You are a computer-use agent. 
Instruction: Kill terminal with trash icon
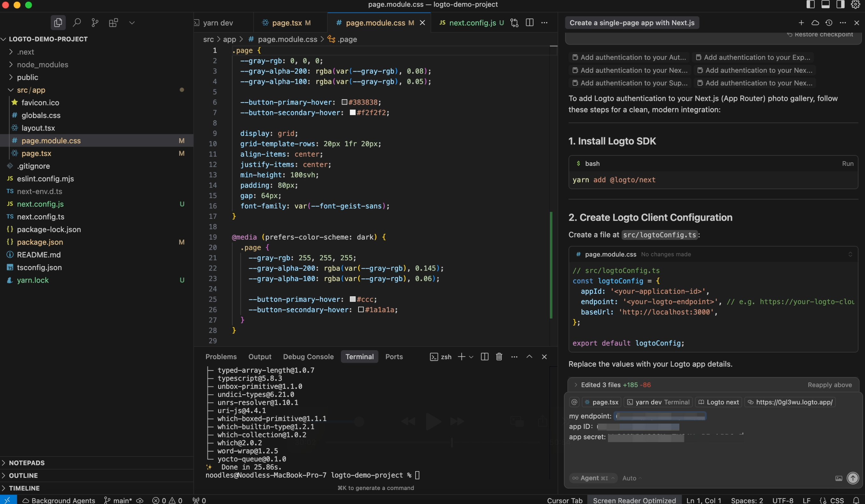499,357
